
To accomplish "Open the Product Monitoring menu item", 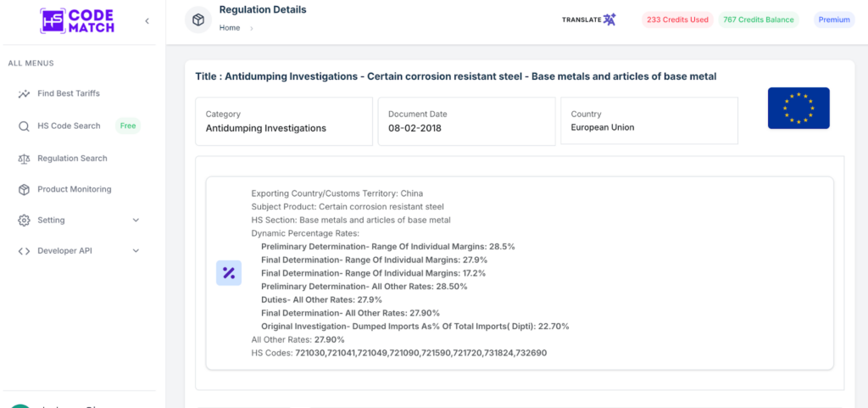I will (x=75, y=189).
